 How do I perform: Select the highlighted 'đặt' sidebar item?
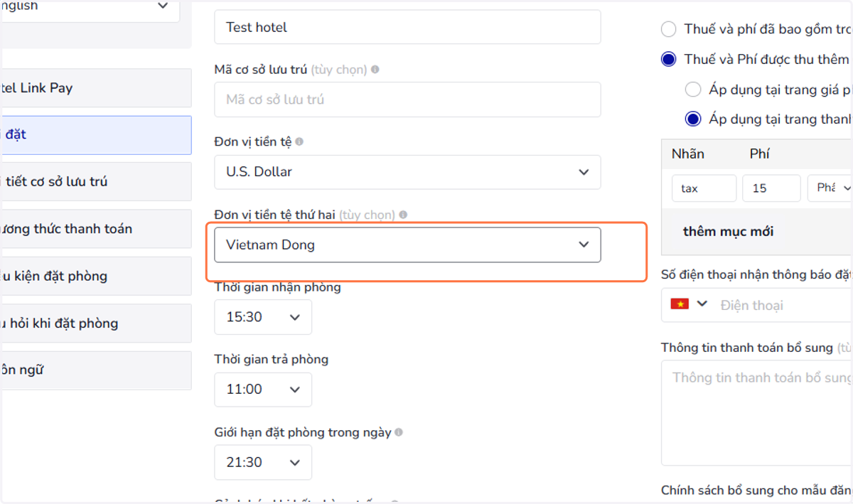click(x=96, y=135)
